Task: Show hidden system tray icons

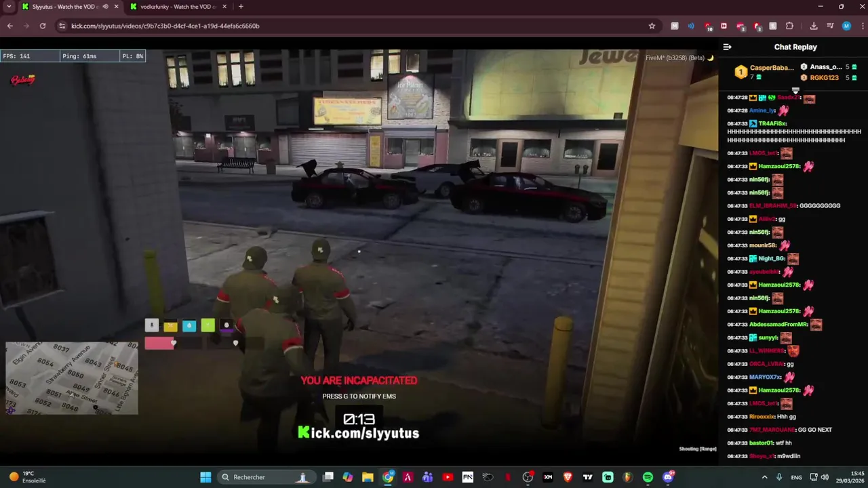Action: coord(764,477)
